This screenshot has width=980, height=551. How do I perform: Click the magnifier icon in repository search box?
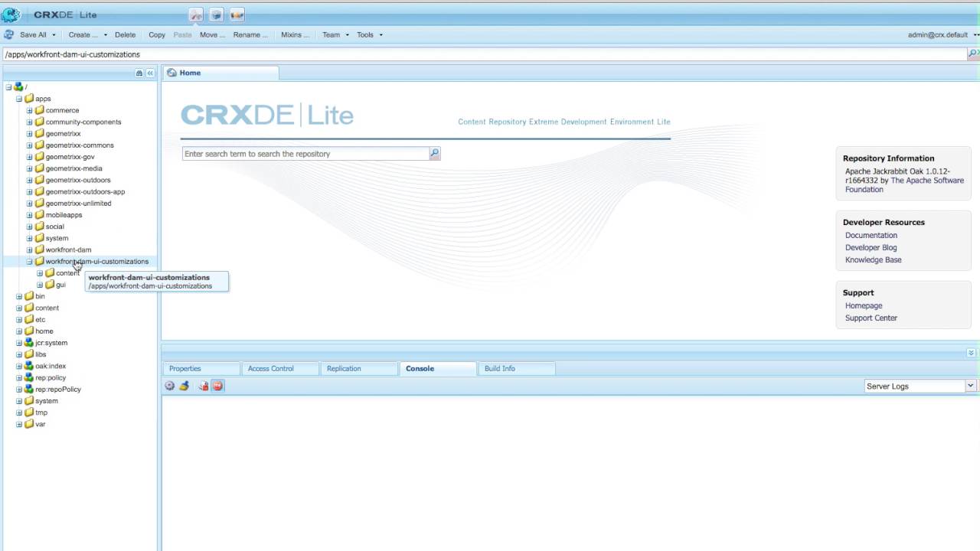pyautogui.click(x=434, y=153)
